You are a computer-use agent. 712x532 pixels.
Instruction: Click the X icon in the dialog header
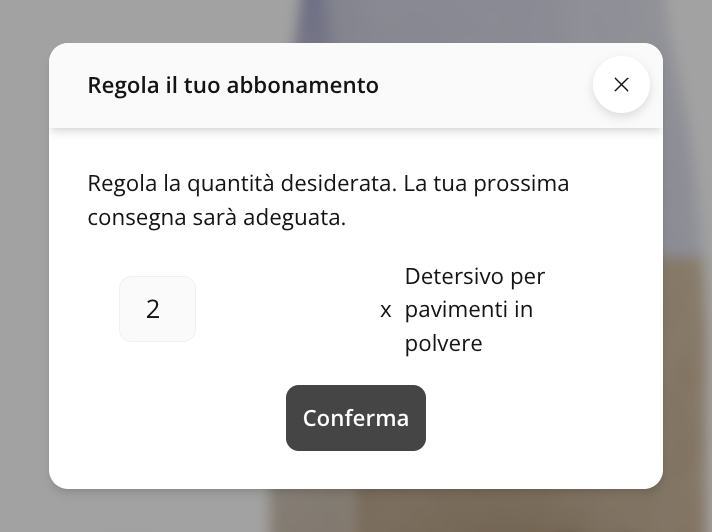tap(621, 85)
